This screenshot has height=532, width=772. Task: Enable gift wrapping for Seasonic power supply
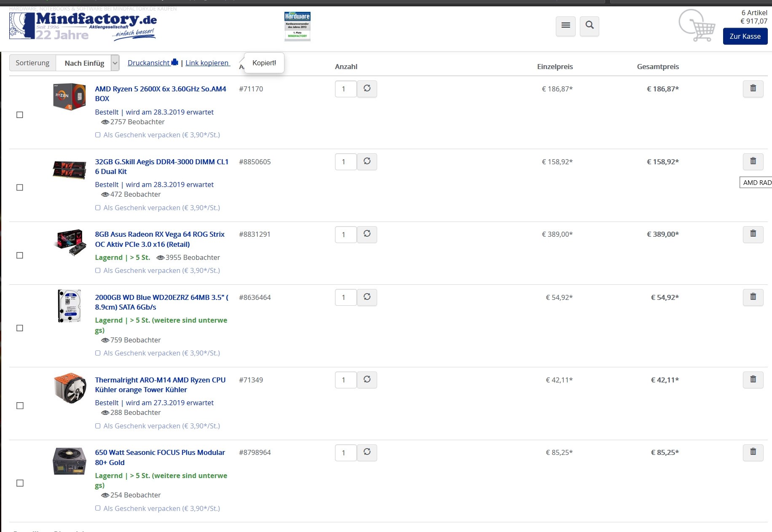(98, 508)
